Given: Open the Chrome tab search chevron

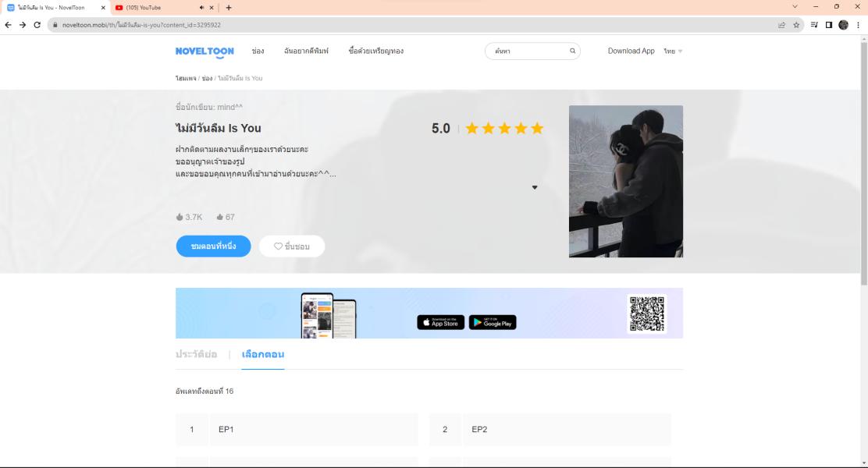Looking at the screenshot, I should coord(795,7).
